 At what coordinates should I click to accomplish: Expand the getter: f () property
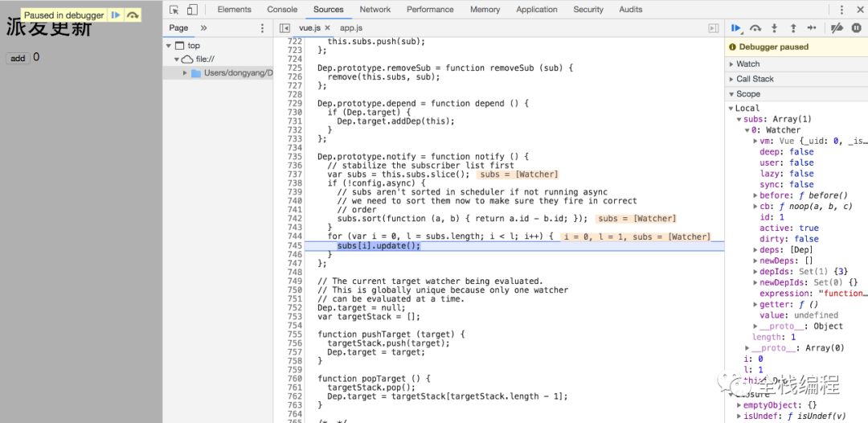[x=755, y=305]
